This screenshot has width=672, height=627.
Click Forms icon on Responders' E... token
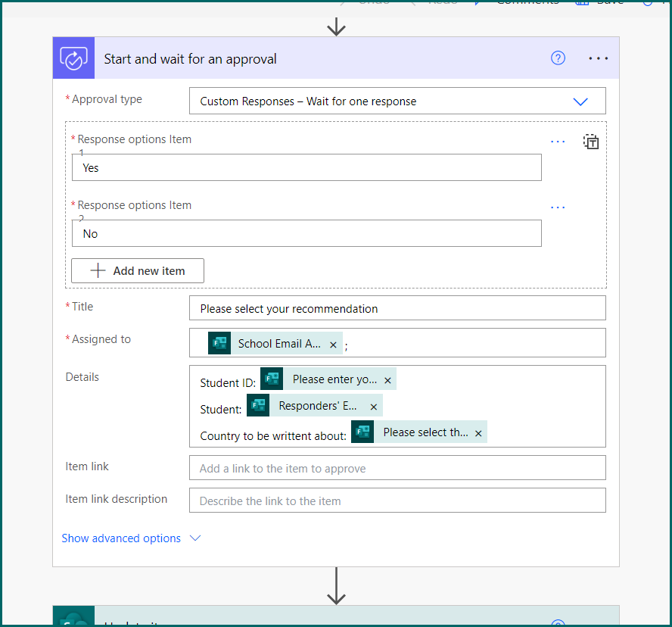coord(258,405)
